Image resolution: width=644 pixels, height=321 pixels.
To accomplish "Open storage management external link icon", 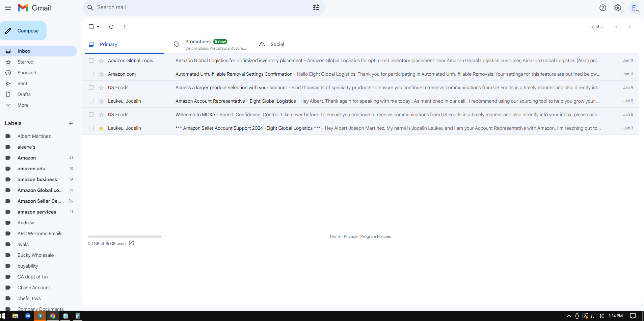I will click(131, 243).
